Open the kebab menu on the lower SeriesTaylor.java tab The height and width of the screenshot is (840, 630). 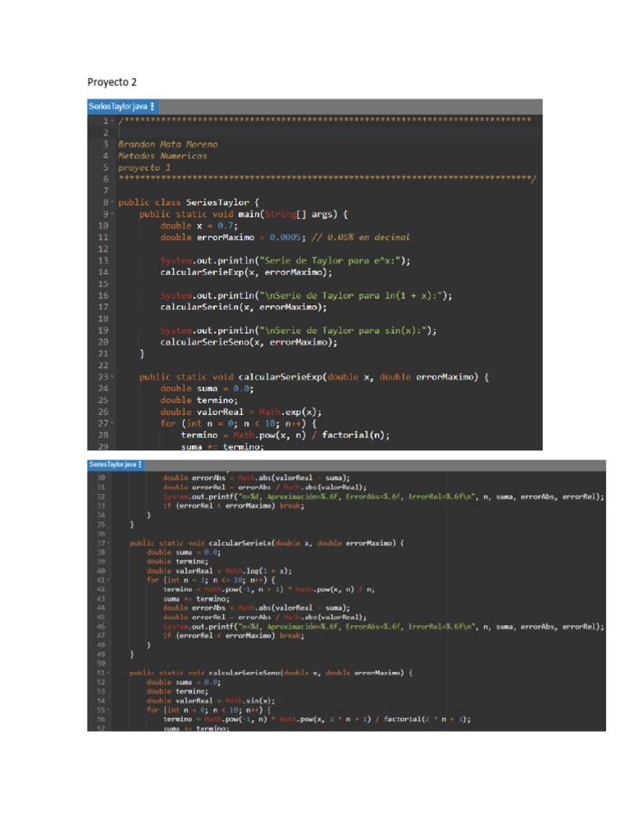point(140,464)
